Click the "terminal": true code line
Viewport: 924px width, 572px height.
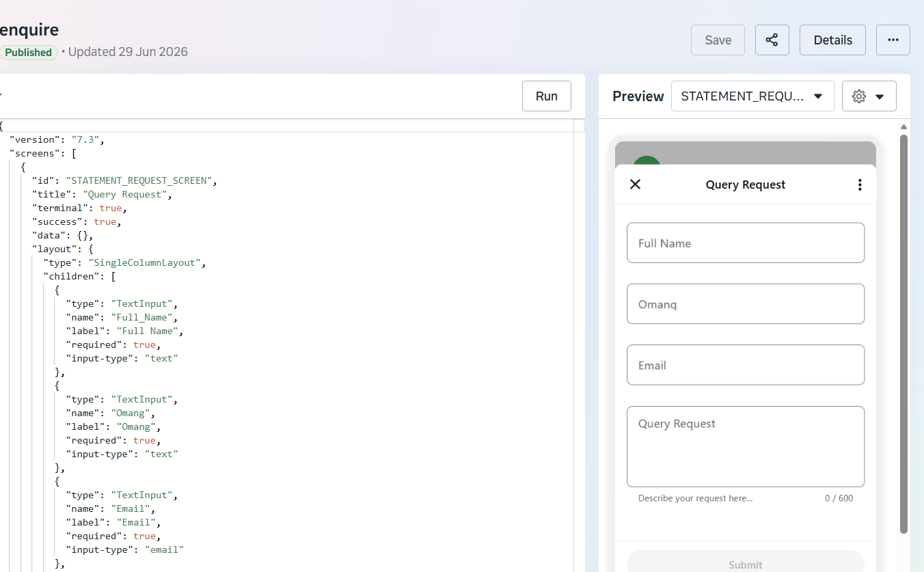[x=79, y=208]
